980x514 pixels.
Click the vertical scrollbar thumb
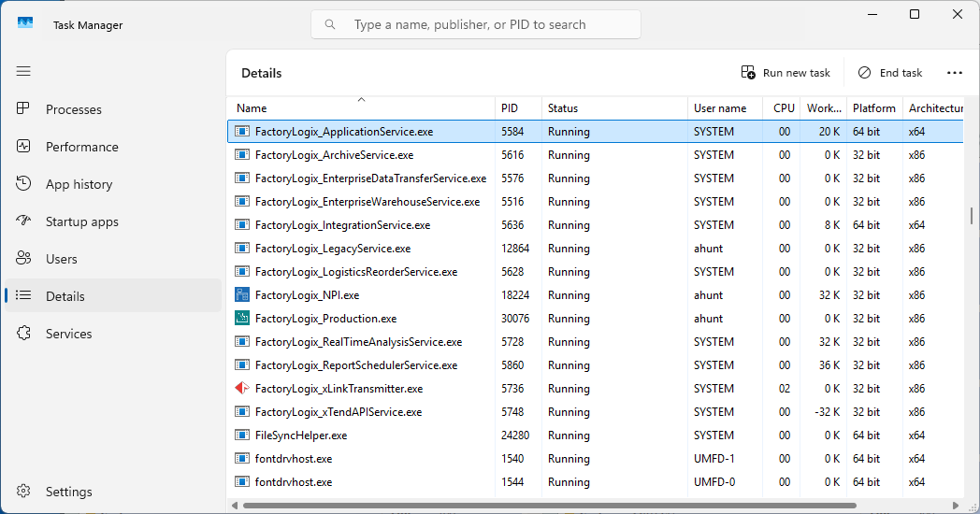(972, 216)
